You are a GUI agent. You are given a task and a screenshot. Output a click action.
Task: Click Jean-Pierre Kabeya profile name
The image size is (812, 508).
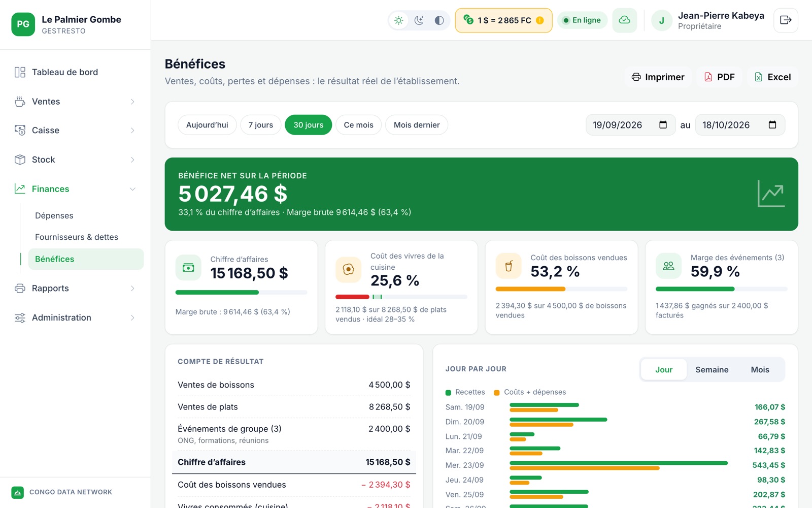[721, 16]
